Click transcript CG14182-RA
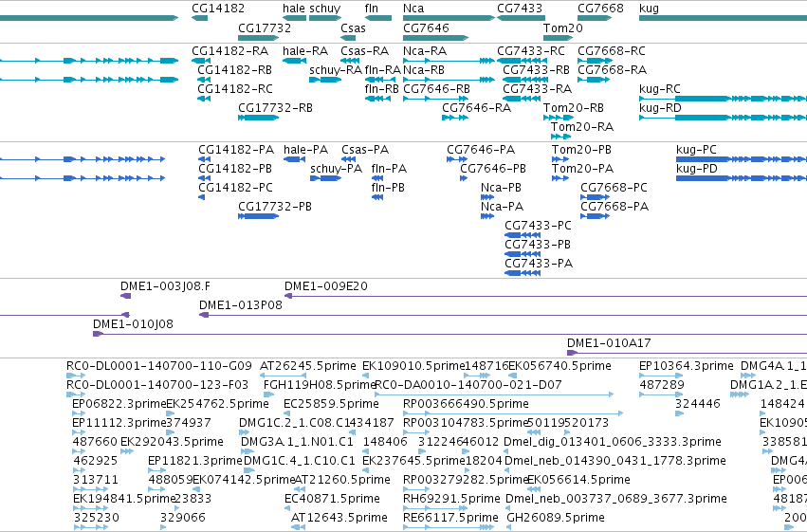The height and width of the screenshot is (532, 807). (230, 51)
